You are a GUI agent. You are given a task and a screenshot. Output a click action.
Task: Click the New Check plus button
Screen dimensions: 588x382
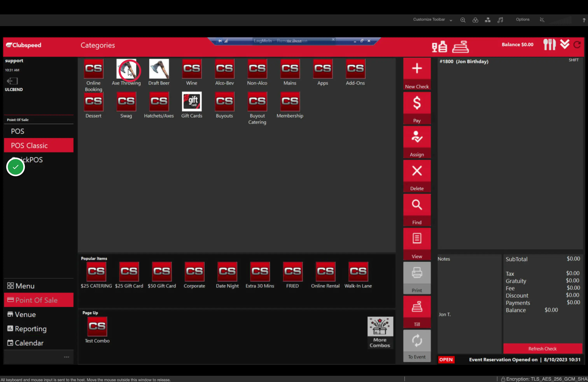(417, 74)
